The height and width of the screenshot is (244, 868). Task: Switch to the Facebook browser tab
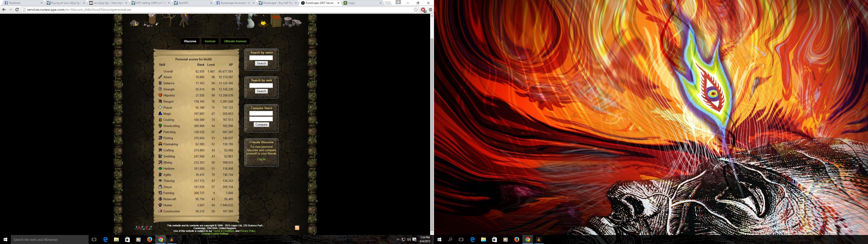tap(23, 3)
